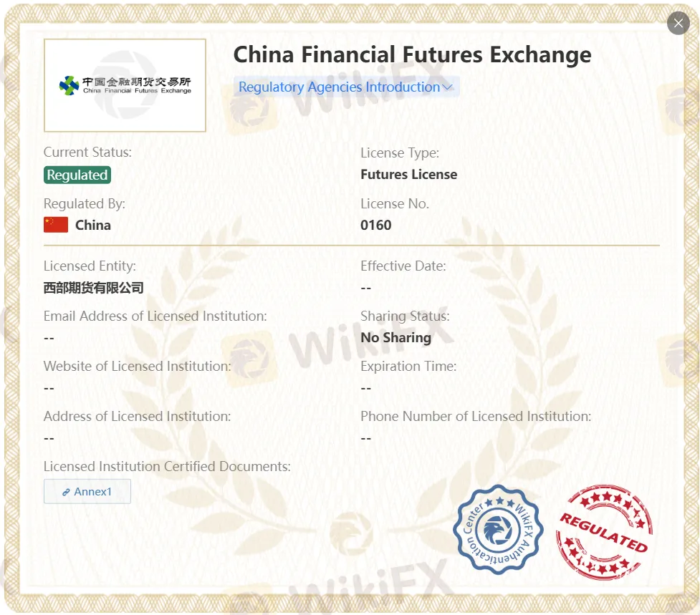Click the WikiFX Authentication Center seal

498,530
